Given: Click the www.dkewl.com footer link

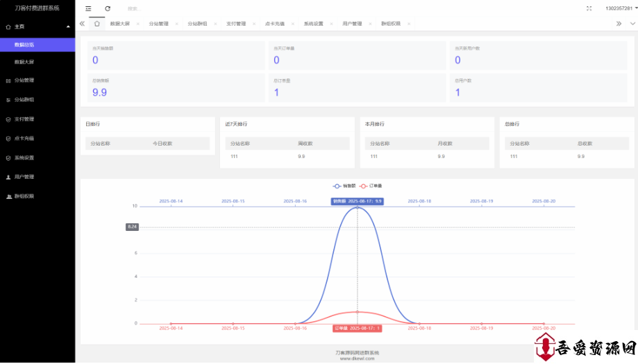Looking at the screenshot, I should [x=357, y=358].
